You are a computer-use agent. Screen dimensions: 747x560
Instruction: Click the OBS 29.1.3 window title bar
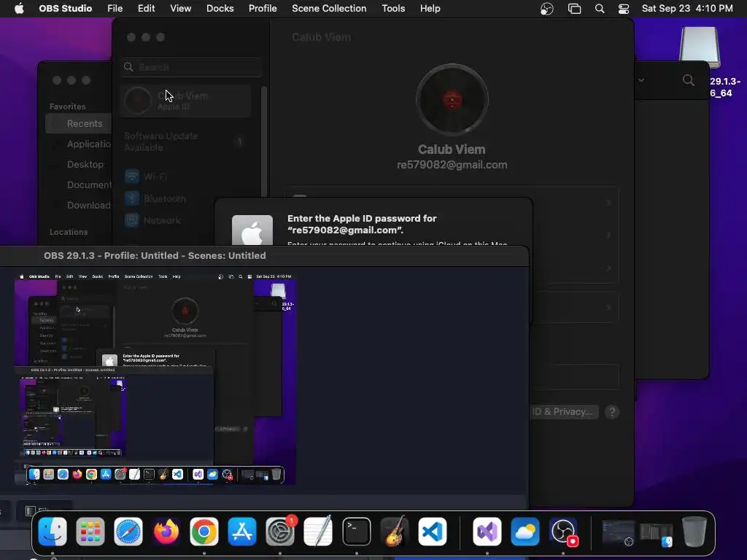click(x=264, y=256)
